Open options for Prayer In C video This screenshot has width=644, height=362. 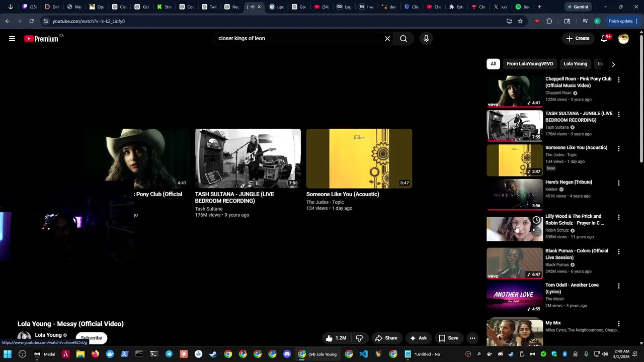click(619, 217)
